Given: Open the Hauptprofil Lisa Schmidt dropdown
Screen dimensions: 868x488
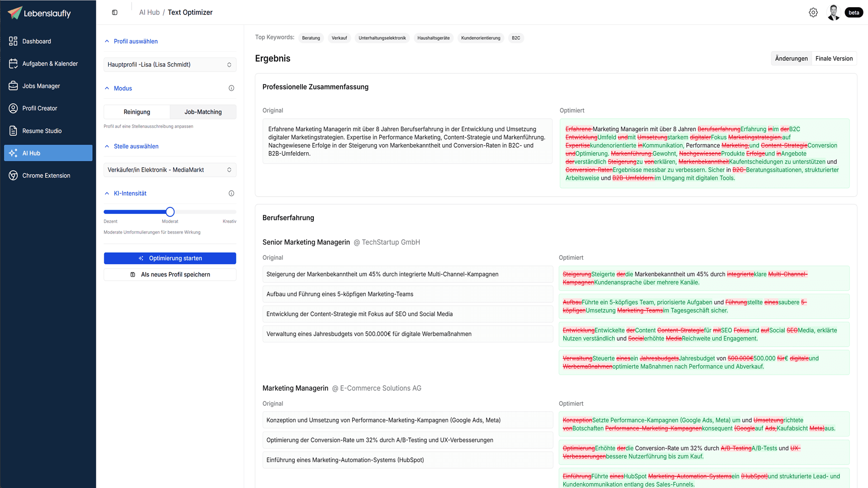Looking at the screenshot, I should tap(170, 65).
